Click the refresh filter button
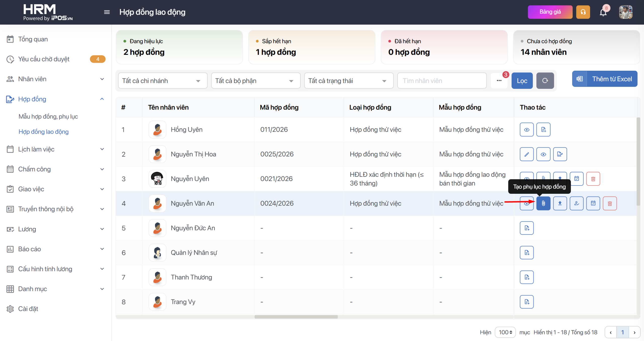The image size is (644, 341). coord(545,81)
